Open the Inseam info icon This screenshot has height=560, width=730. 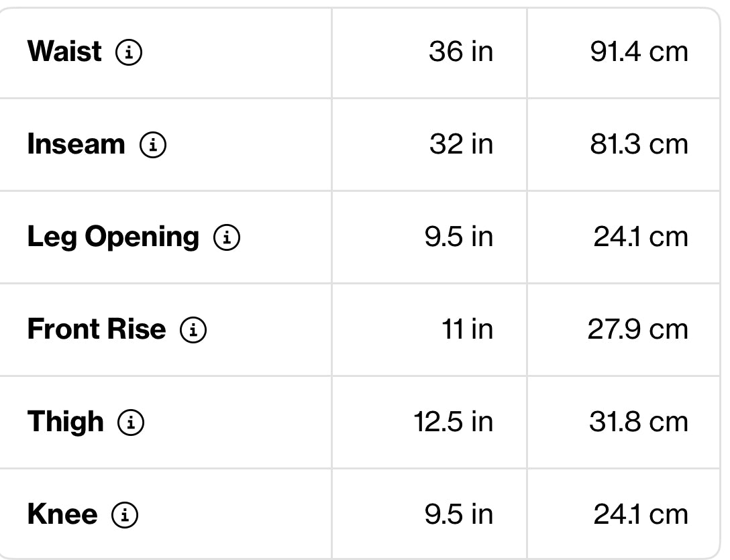point(153,144)
